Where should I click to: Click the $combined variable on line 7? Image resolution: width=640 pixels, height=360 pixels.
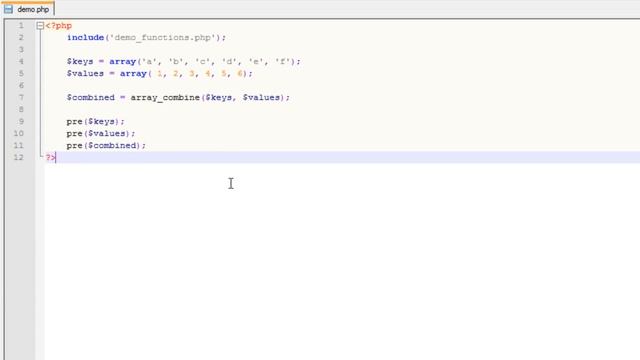point(91,98)
